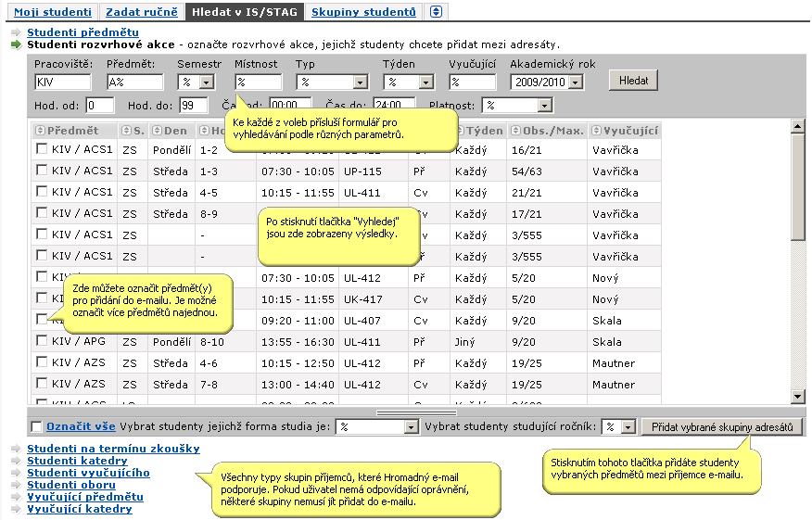The height and width of the screenshot is (520, 812).
Task: Open the forma studia dropdown
Action: pyautogui.click(x=412, y=426)
